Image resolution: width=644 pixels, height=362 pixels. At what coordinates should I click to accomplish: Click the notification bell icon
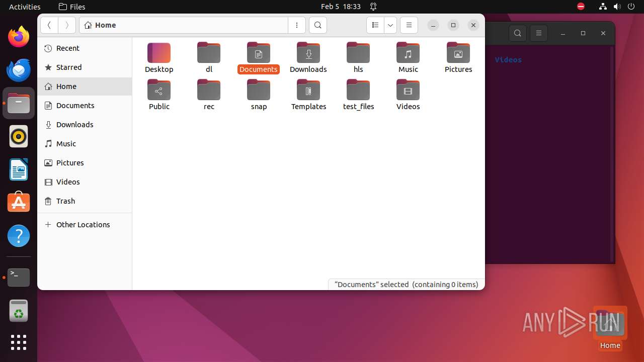373,7
